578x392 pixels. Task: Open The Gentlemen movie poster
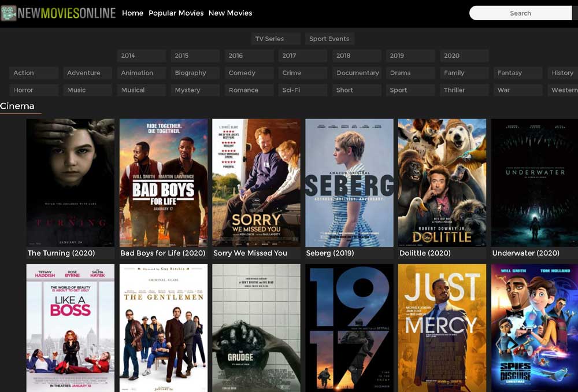pos(164,328)
